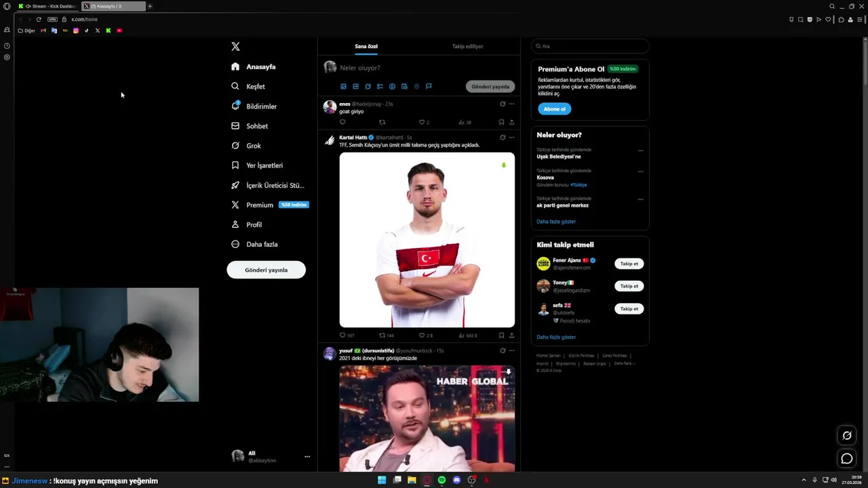Follow Toney with Takip et
This screenshot has width=868, height=488.
(629, 286)
